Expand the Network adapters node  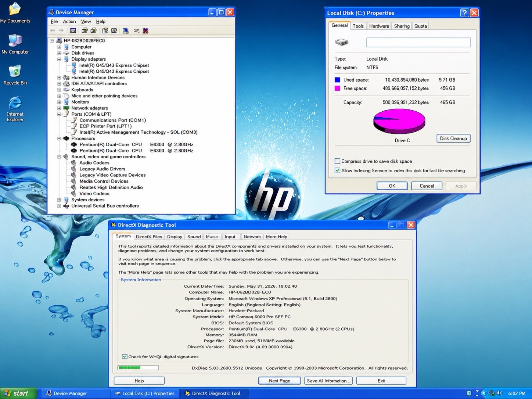tap(59, 108)
